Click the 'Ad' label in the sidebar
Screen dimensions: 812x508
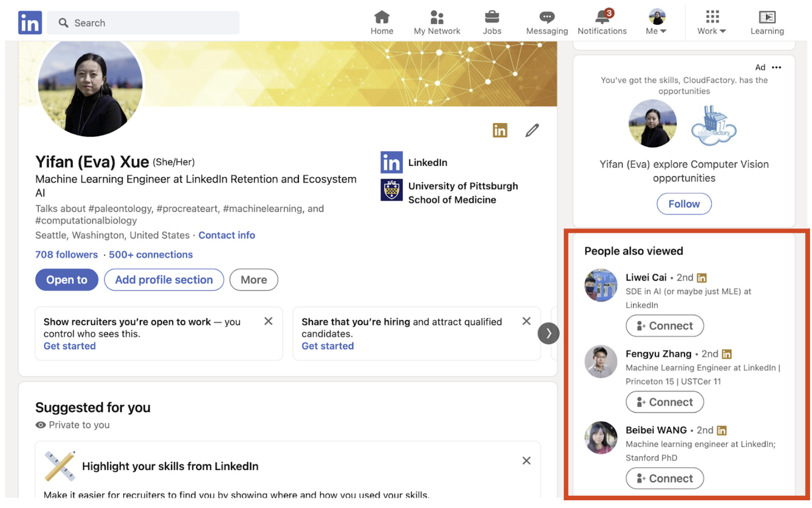point(760,67)
